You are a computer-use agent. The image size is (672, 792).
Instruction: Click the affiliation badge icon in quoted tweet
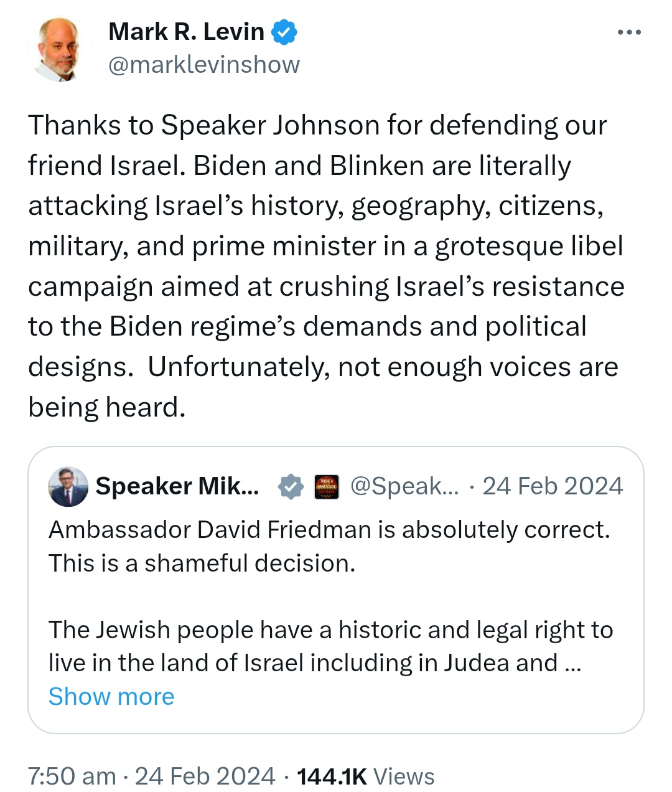326,486
